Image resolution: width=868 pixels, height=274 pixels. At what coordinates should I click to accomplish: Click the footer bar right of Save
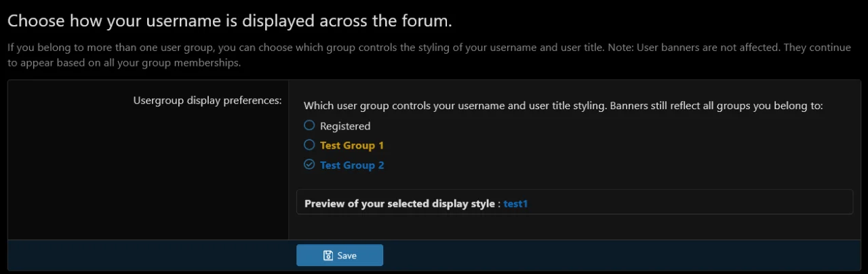(610, 256)
